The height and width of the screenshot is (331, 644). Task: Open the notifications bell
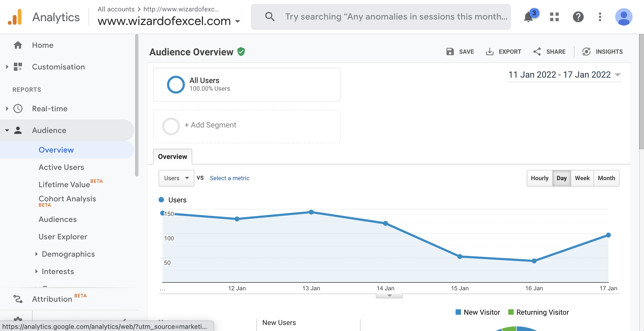click(528, 17)
